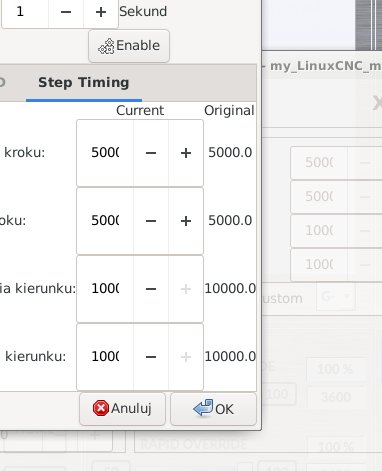Decrease the first kroku Current value
The width and height of the screenshot is (382, 471).
(151, 153)
